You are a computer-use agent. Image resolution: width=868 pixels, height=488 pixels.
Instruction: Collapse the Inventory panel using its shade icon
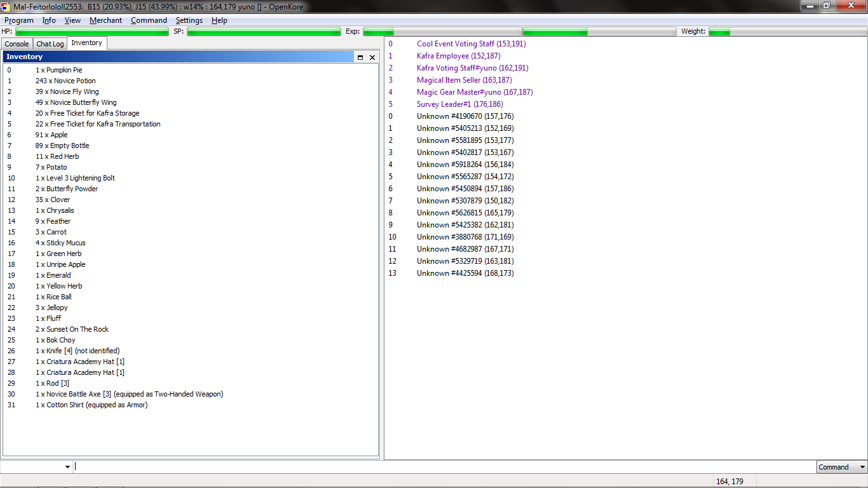click(360, 57)
